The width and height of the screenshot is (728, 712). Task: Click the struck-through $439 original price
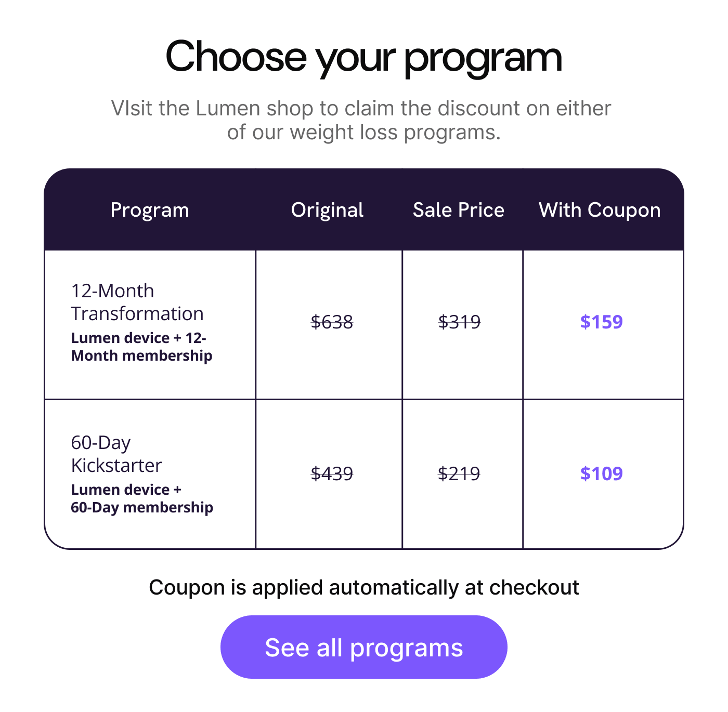[332, 473]
